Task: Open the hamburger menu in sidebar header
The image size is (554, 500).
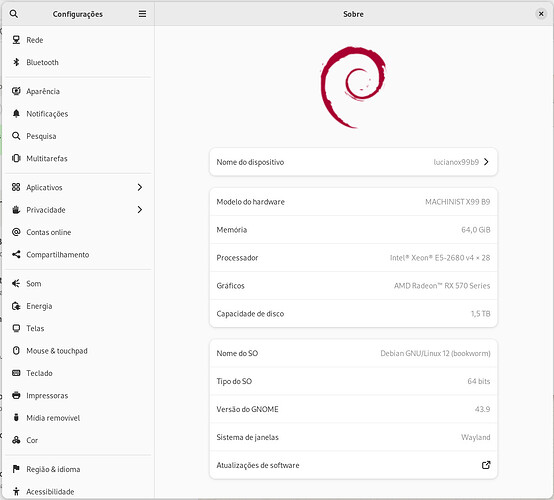Action: 142,14
